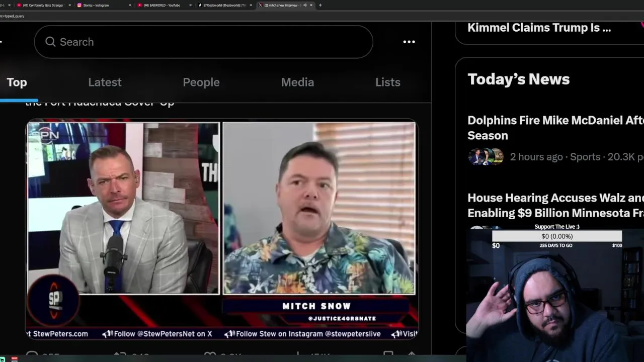
Task: Click YouTube favicon on EABWORLD tab
Action: coord(140,5)
